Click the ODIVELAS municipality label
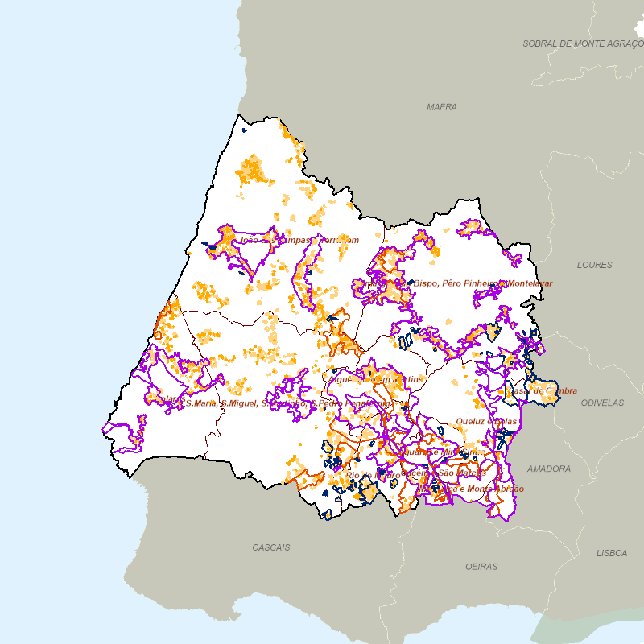644x644 pixels. [x=601, y=402]
